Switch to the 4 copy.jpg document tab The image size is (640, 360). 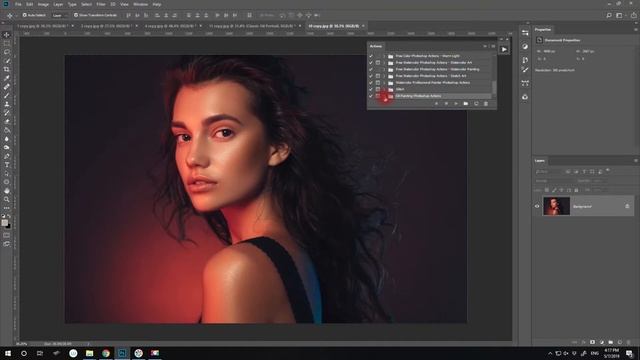171,26
